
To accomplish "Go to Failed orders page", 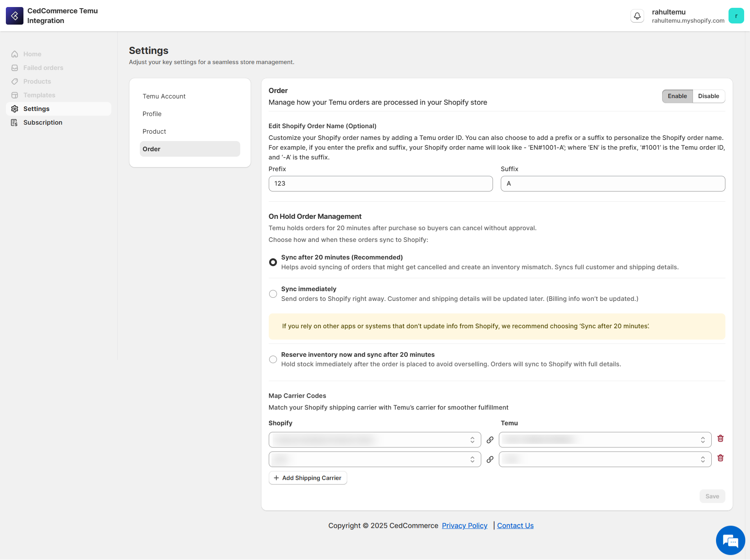I will click(59, 68).
